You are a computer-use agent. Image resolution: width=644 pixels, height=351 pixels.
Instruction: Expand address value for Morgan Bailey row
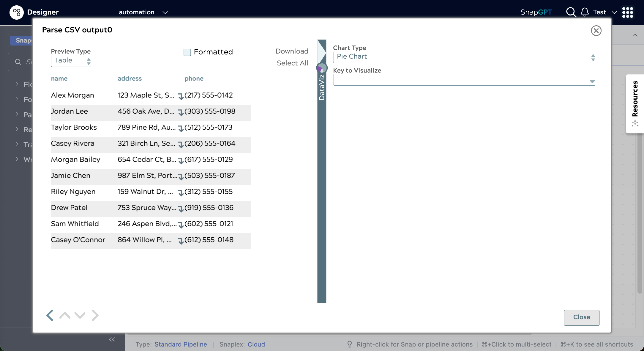point(181,161)
